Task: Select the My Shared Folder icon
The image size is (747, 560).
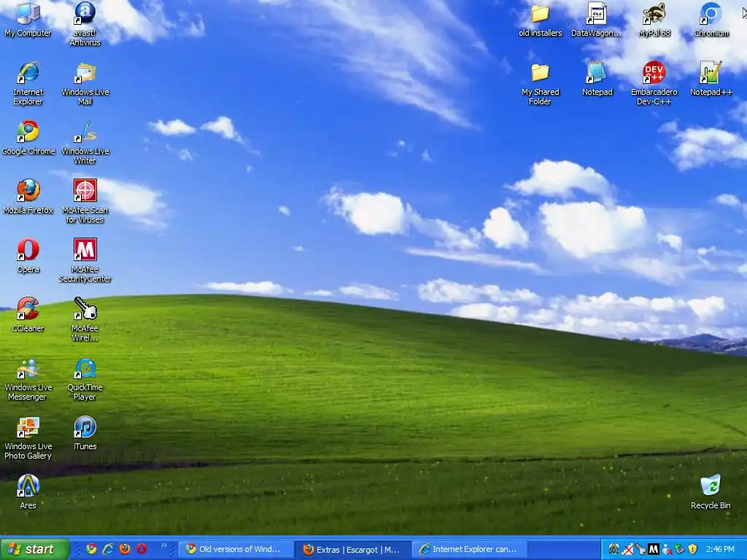Action: pyautogui.click(x=541, y=83)
